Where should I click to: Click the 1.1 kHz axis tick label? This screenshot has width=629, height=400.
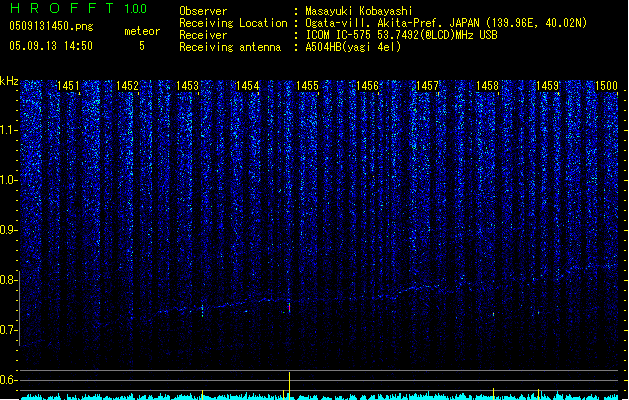(8, 130)
